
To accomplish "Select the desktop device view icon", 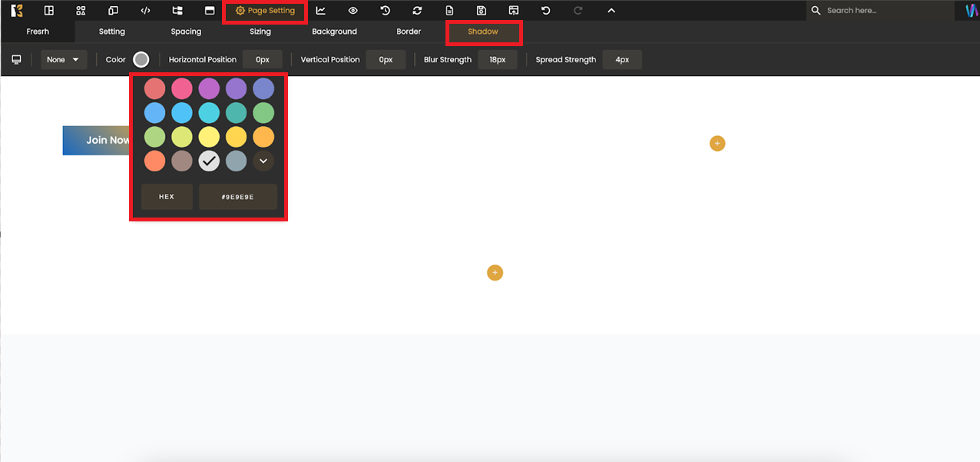I will (16, 60).
